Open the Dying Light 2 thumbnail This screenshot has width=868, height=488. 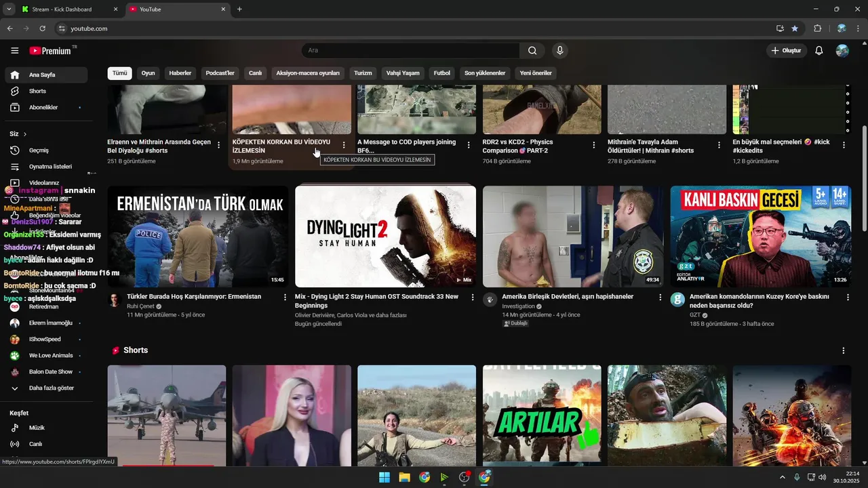[x=385, y=237]
